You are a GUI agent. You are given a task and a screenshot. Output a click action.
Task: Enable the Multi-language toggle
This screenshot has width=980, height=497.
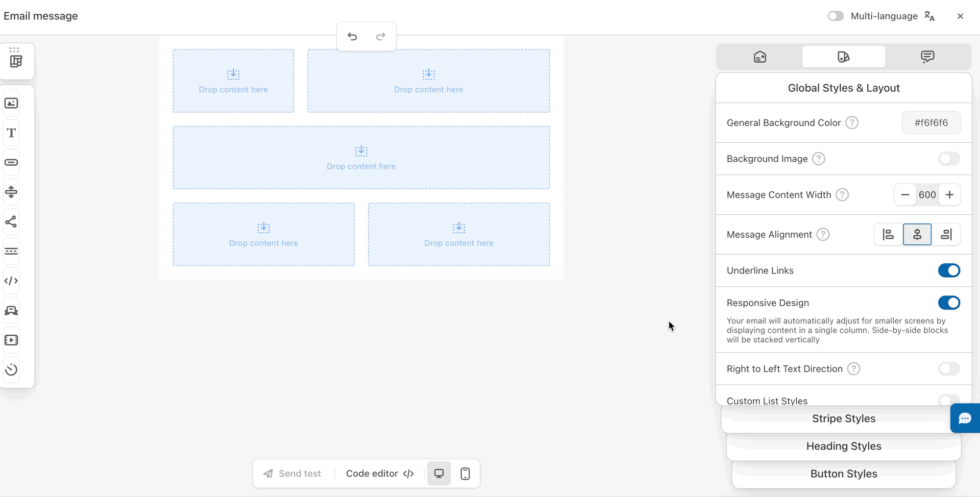coord(835,16)
